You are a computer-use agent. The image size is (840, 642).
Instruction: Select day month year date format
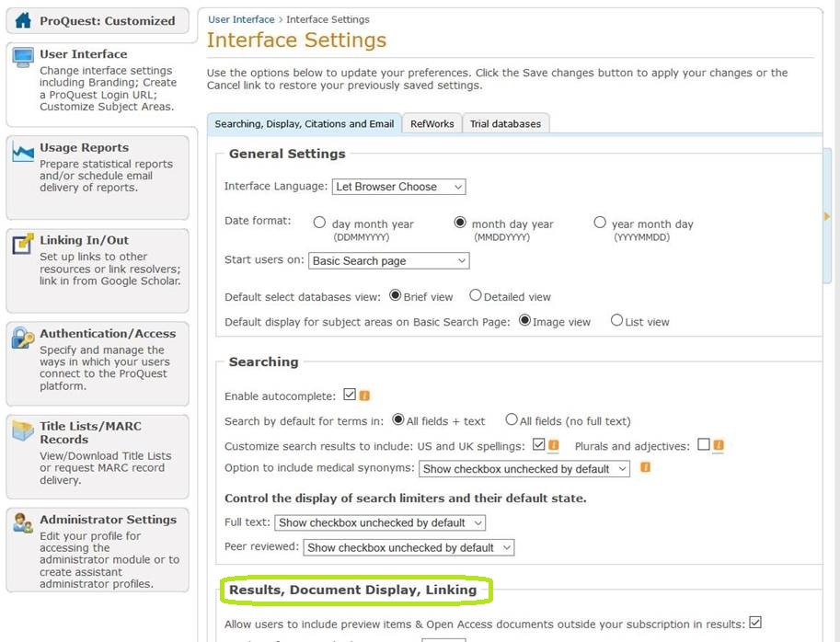pos(319,223)
